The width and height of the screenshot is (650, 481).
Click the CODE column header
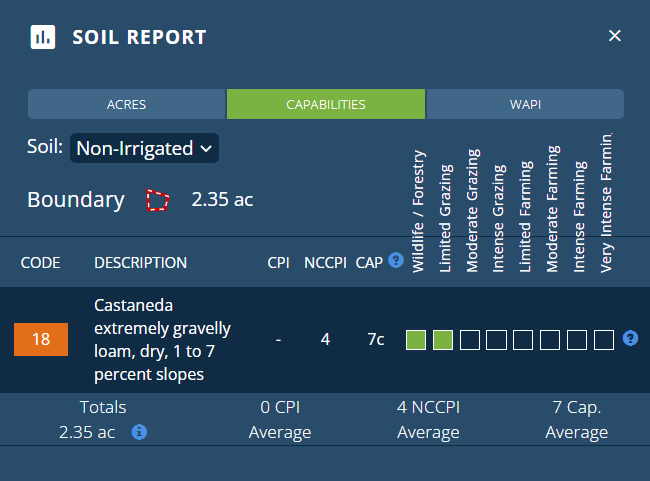click(41, 263)
